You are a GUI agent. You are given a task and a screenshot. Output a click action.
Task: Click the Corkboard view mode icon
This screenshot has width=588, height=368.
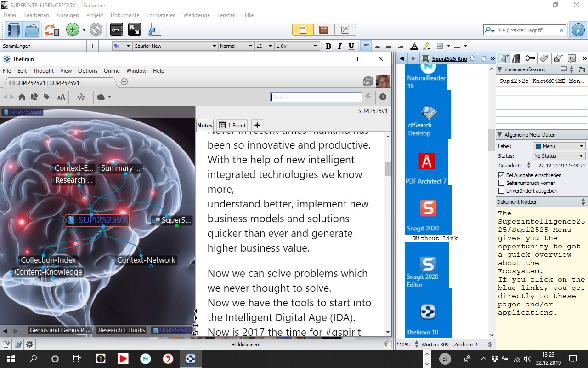[x=324, y=30]
